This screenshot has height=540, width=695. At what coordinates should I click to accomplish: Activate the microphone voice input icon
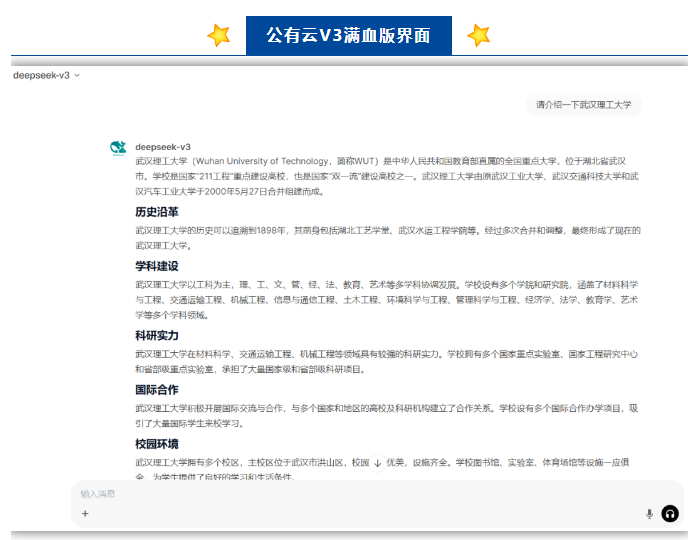(x=649, y=514)
